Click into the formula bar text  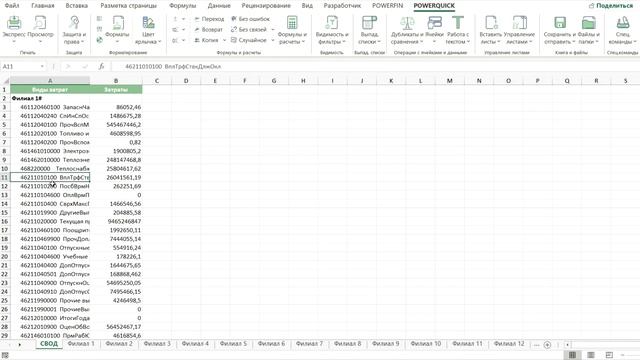tap(173, 67)
